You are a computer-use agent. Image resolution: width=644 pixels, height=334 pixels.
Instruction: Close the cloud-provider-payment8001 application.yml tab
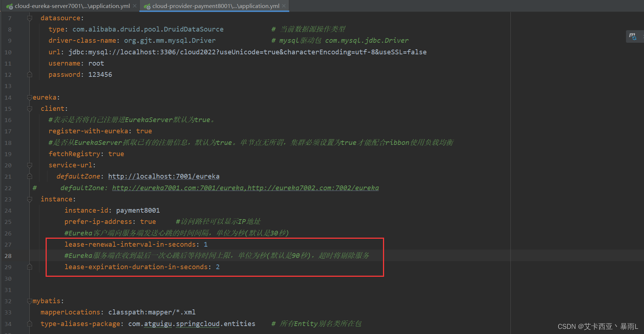(284, 6)
